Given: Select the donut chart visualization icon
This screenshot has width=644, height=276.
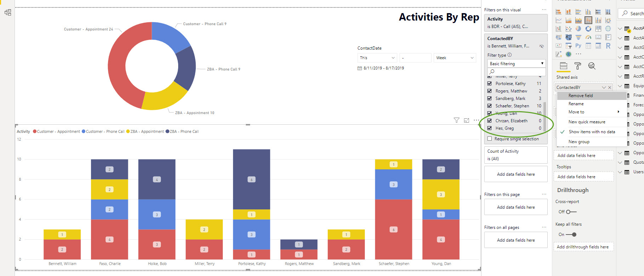Looking at the screenshot, I should coord(588,29).
